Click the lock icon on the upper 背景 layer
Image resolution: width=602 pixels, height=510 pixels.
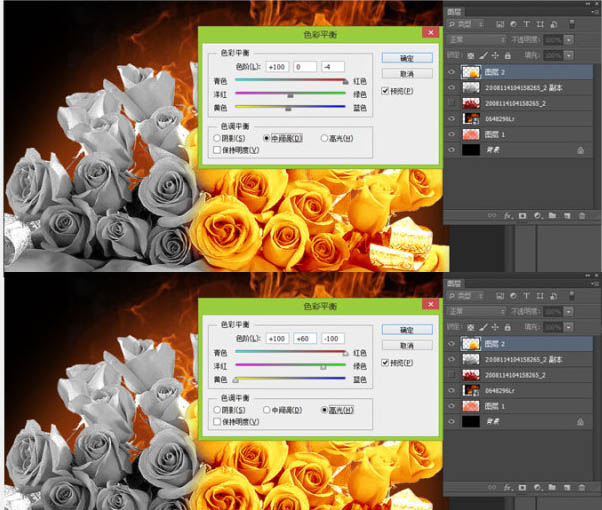pyautogui.click(x=580, y=149)
